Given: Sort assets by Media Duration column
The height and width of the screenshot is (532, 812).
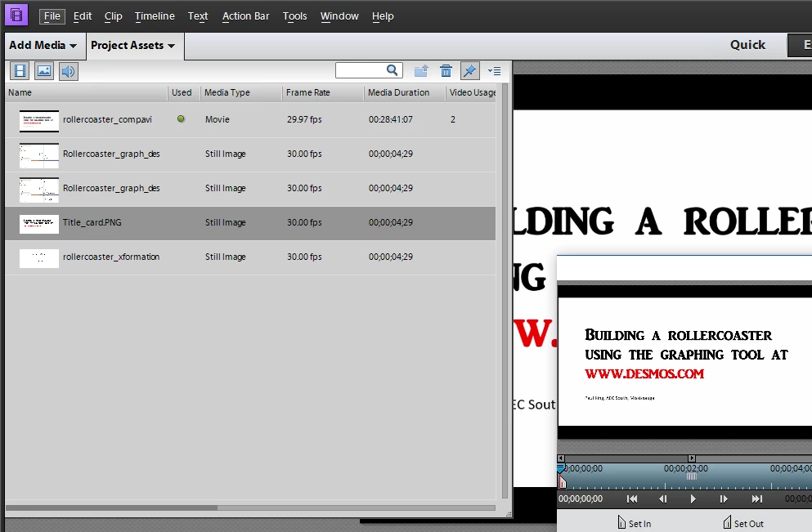Looking at the screenshot, I should pyautogui.click(x=405, y=92).
